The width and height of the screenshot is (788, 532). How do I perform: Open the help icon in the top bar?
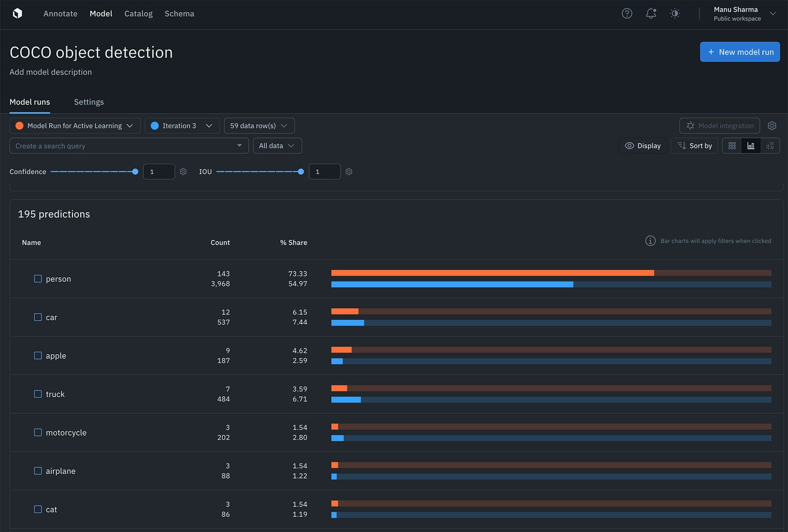[x=626, y=13]
